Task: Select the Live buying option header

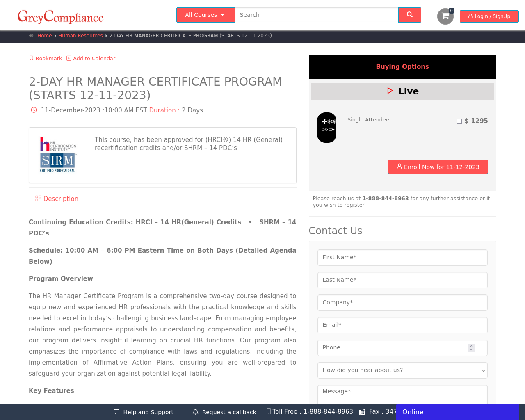Action: tap(402, 91)
